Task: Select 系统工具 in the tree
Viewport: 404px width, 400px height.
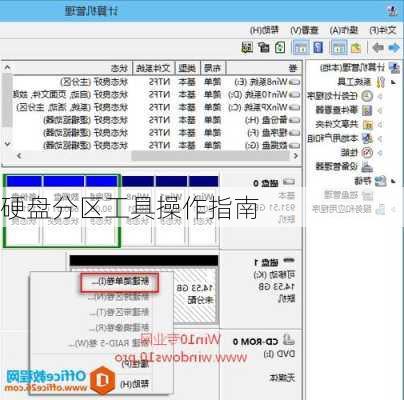Action: point(362,82)
